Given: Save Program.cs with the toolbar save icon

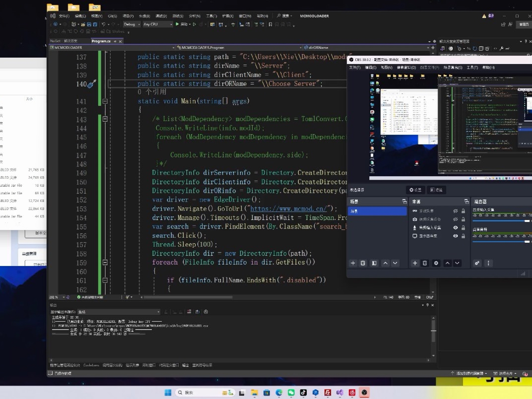Looking at the screenshot, I should [x=89, y=24].
